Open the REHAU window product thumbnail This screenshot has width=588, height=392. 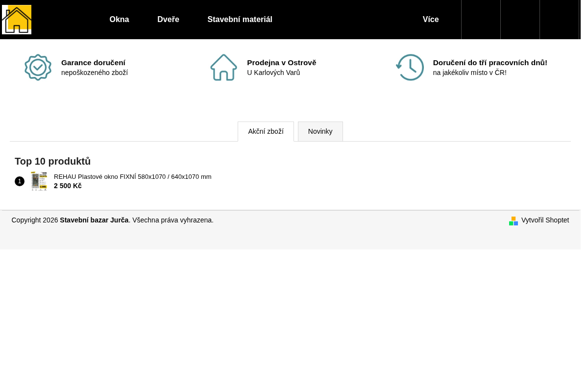tap(39, 181)
